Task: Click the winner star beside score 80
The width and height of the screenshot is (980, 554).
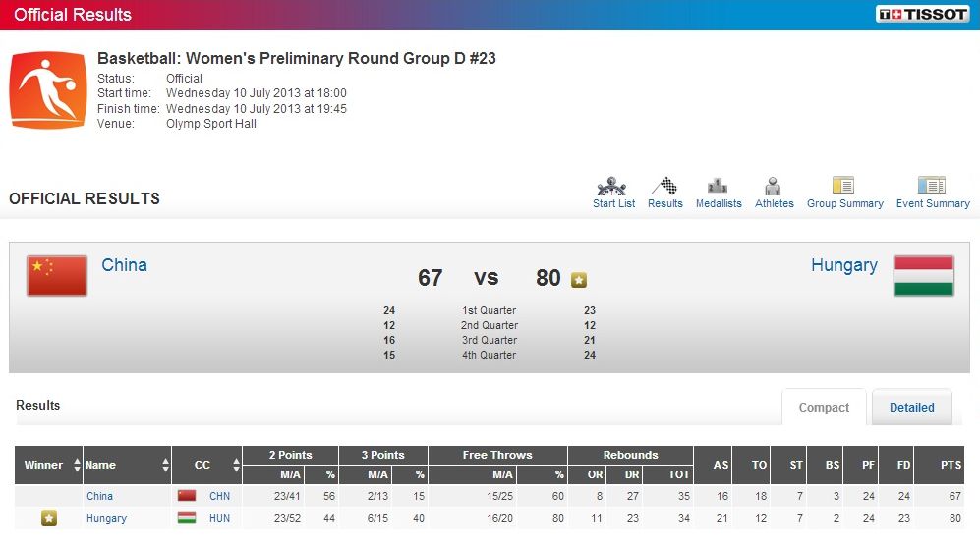Action: coord(579,280)
